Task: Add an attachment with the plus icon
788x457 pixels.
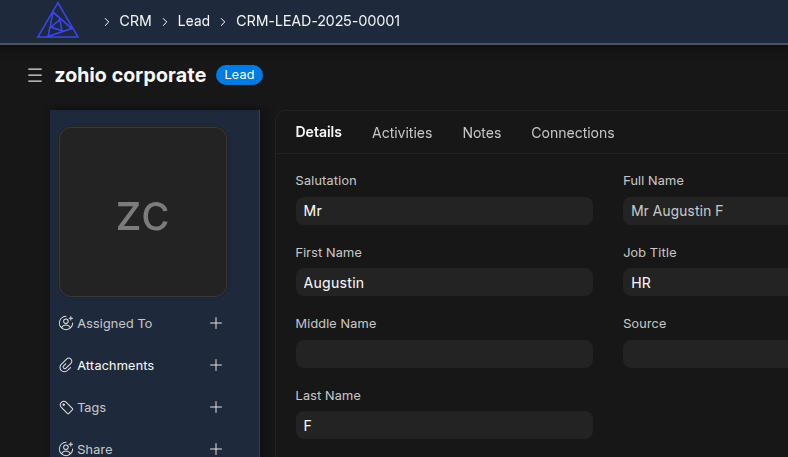Action: (x=216, y=365)
